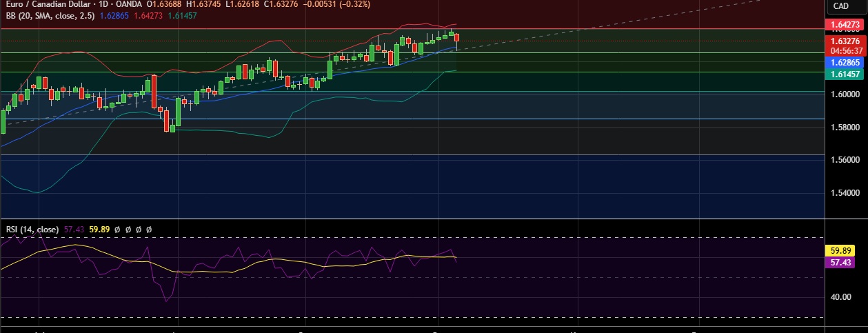Viewport: 868px width, 333px height.
Task: Click yellow 59.89 label on RSI axis
Action: [x=839, y=251]
